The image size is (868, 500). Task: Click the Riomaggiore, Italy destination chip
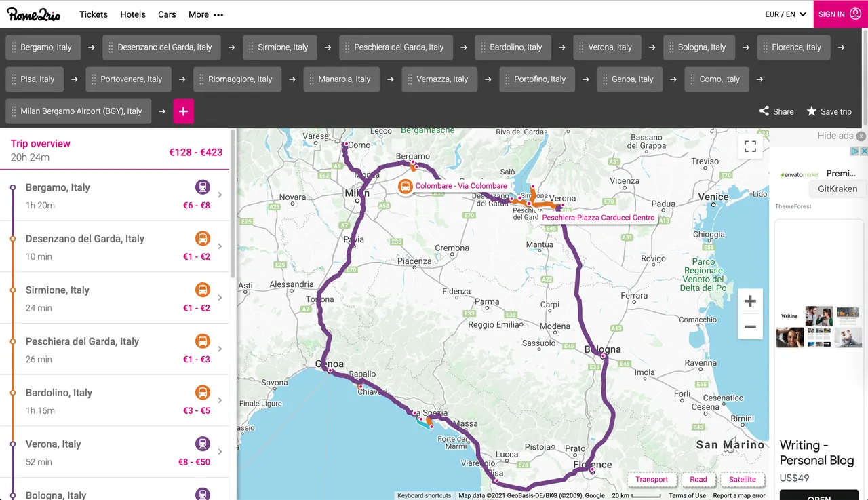tap(237, 79)
